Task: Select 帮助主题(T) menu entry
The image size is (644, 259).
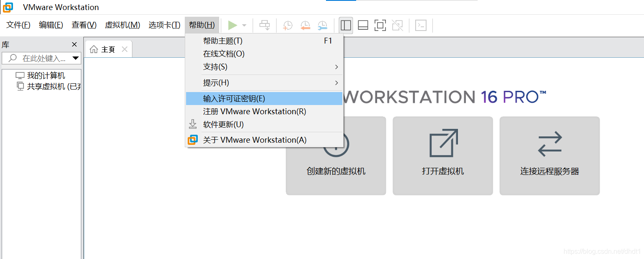Action: point(265,41)
